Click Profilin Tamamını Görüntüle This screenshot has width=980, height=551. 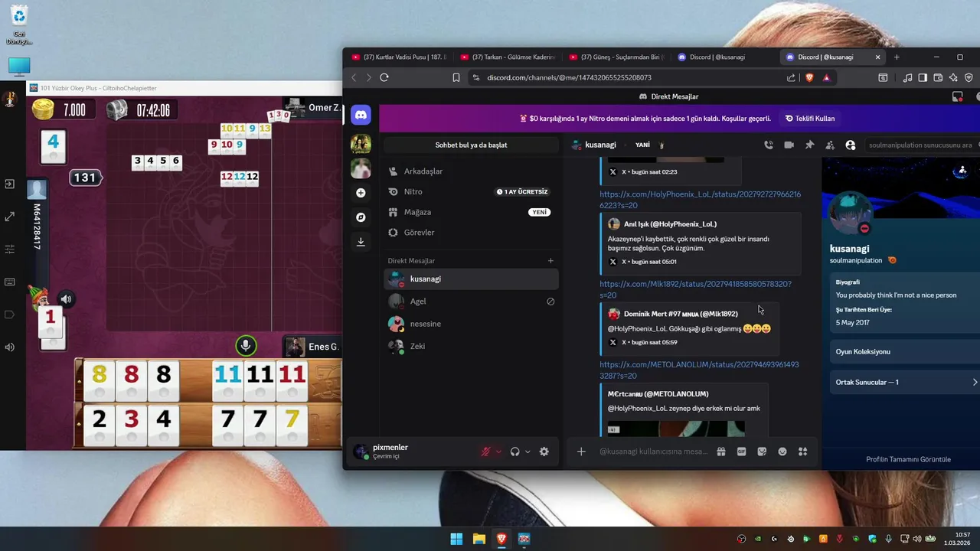click(908, 459)
